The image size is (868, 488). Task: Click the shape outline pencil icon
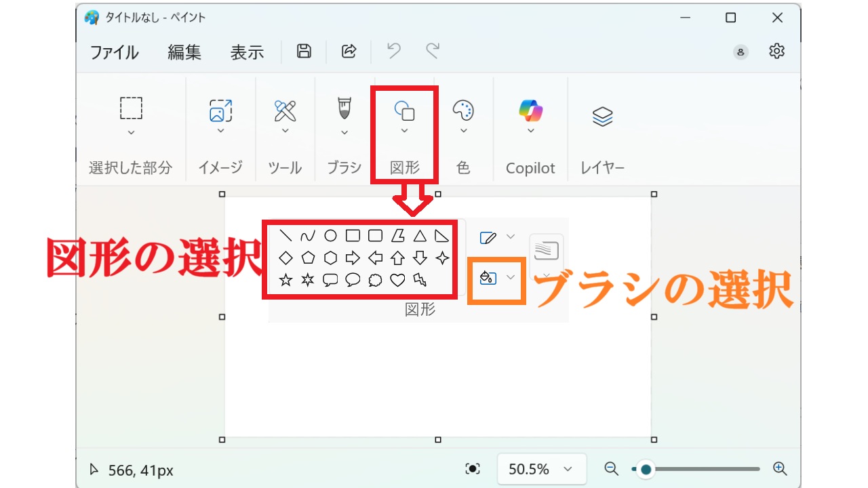pyautogui.click(x=488, y=237)
